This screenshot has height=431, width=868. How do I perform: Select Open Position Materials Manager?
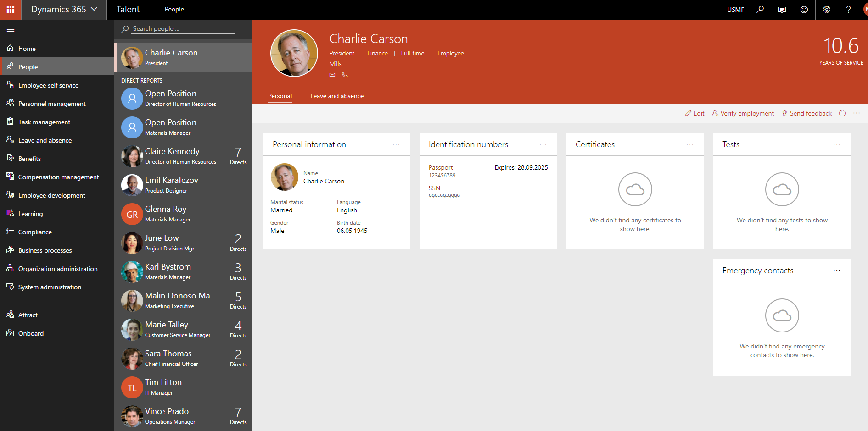(183, 127)
